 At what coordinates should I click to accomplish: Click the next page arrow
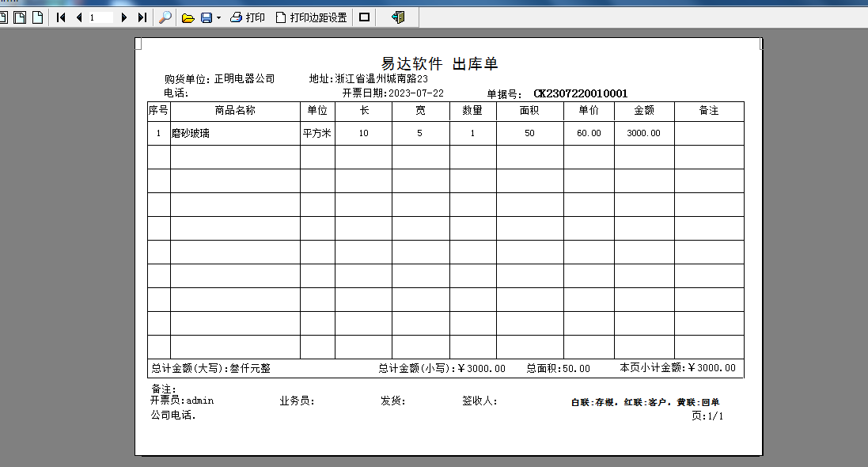point(124,17)
